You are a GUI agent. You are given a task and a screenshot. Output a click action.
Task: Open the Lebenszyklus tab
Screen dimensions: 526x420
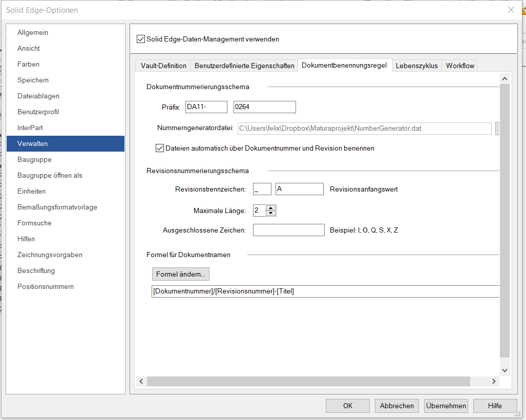click(x=416, y=66)
